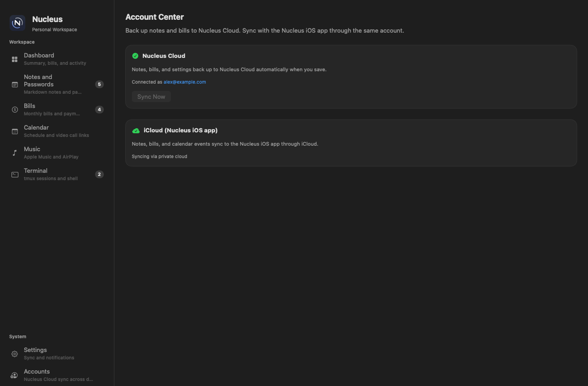This screenshot has height=386, width=588.
Task: Click the Dashboard grid icon
Action: (x=15, y=59)
